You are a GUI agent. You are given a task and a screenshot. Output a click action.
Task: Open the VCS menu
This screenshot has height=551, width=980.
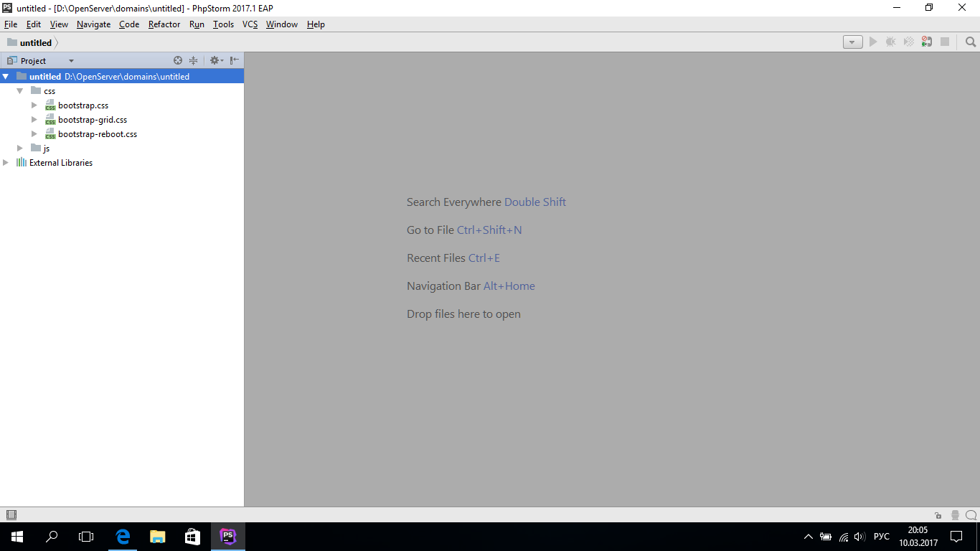(250, 24)
